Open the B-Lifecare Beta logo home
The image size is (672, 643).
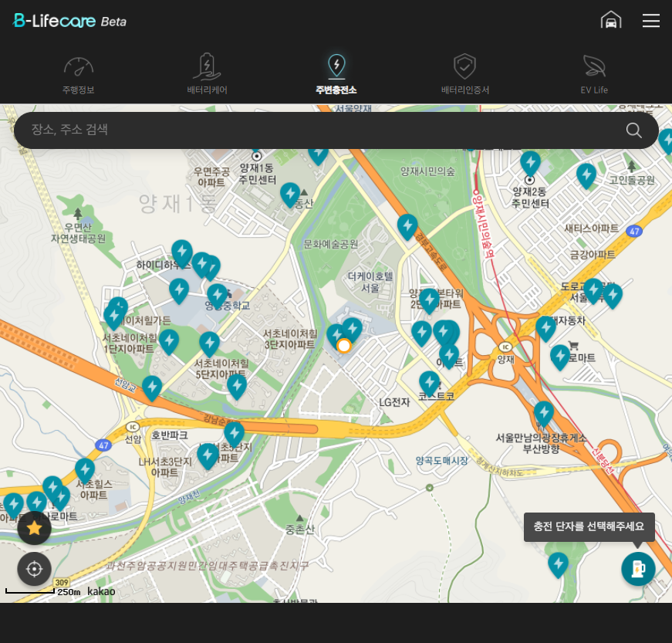(x=69, y=21)
